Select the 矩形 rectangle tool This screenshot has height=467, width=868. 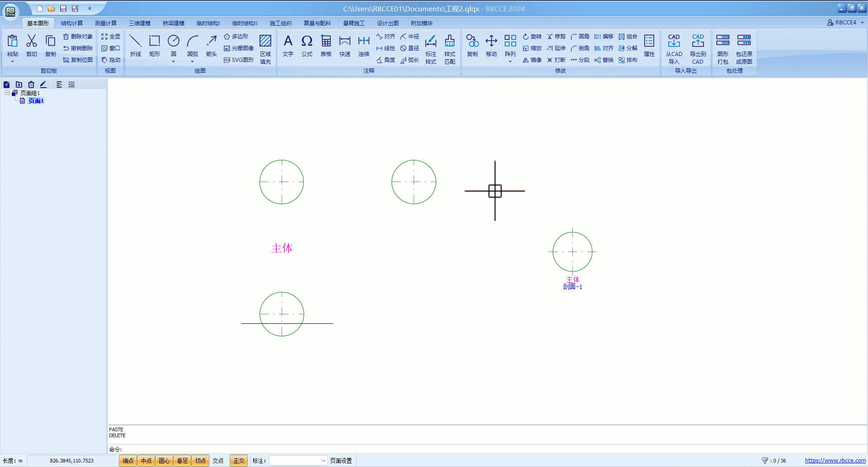155,46
